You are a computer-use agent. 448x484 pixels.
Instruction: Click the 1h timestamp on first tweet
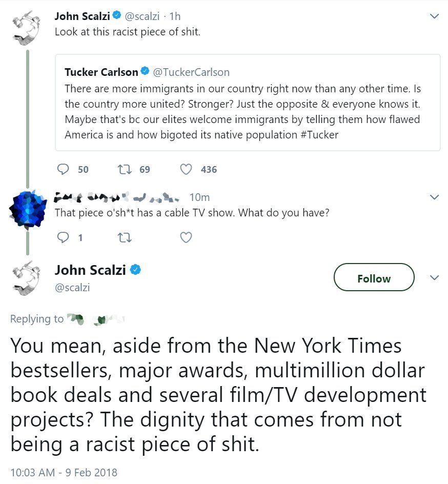[x=175, y=16]
